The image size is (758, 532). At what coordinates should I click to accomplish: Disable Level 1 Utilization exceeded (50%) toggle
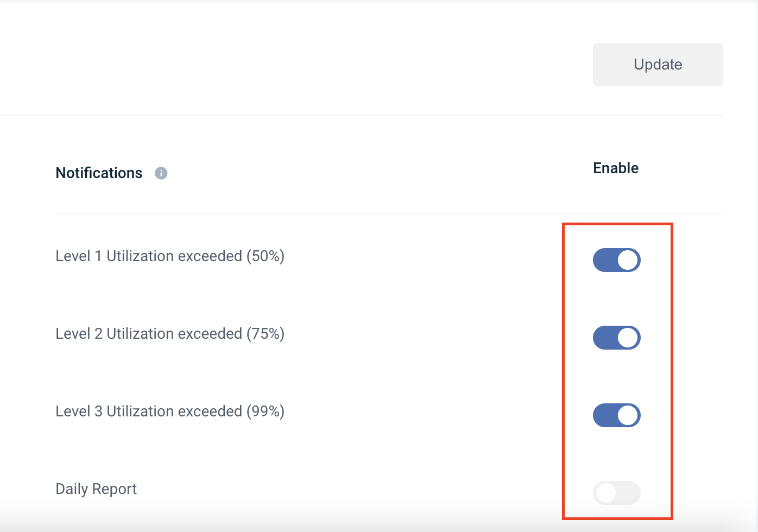coord(617,260)
